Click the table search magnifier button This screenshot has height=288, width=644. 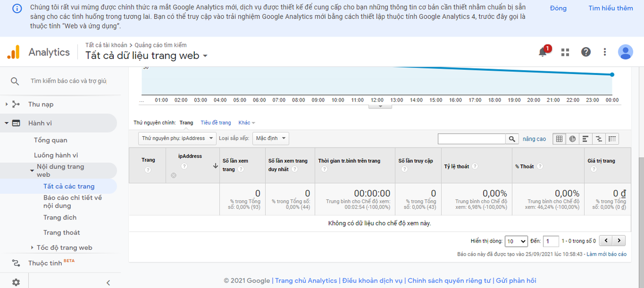513,138
